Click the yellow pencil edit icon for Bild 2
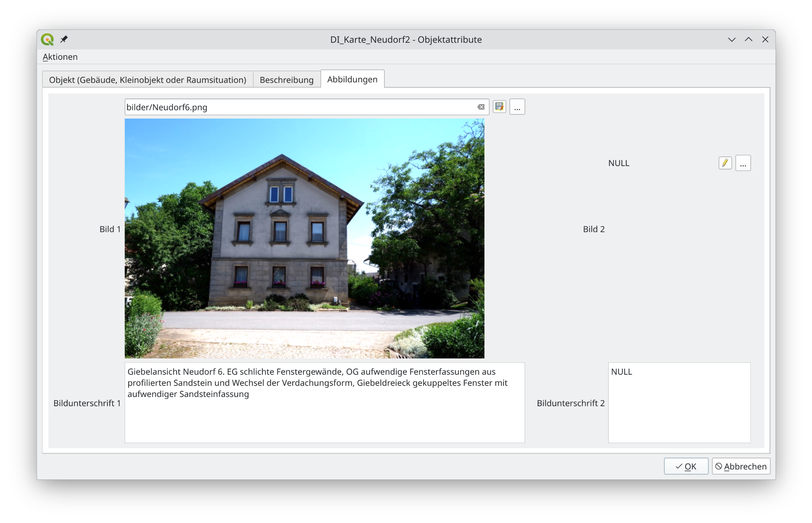The width and height of the screenshot is (812, 523). [x=725, y=163]
